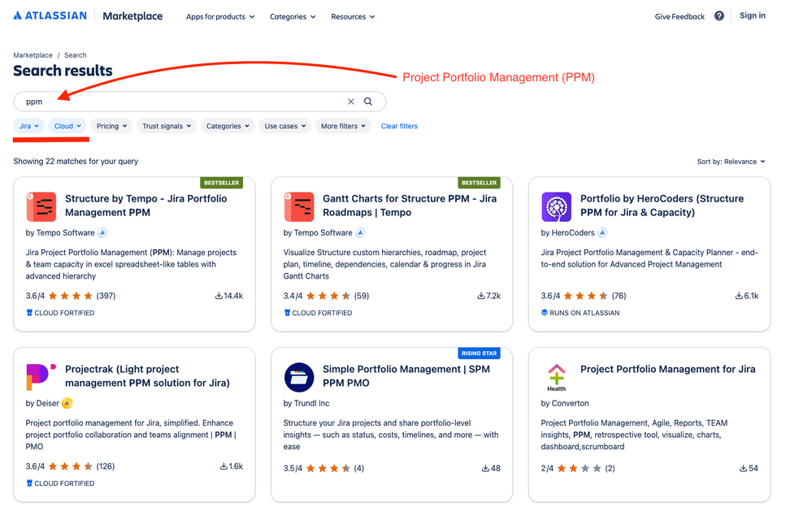The image size is (812, 507).
Task: Click the Simple Portfolio Management app icon
Action: 299,377
